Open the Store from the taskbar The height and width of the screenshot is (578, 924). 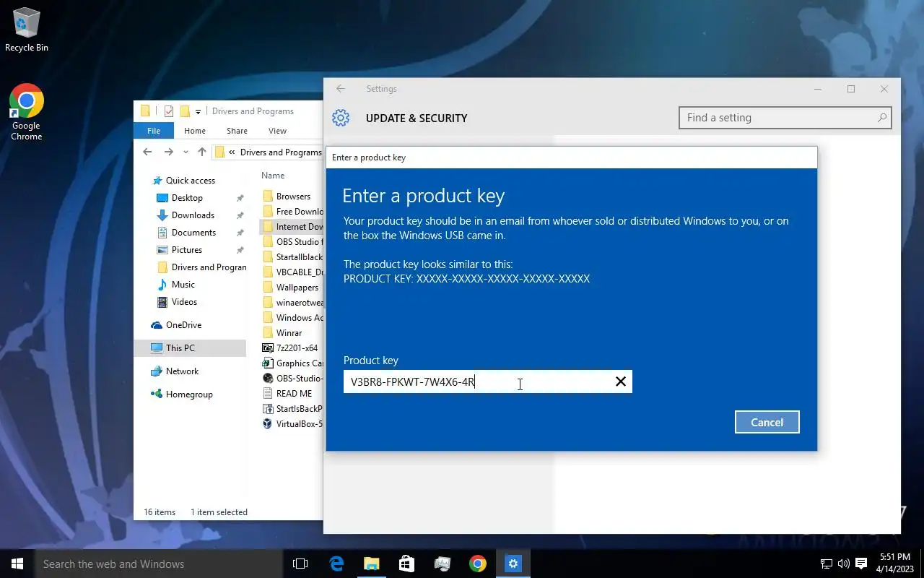(406, 564)
